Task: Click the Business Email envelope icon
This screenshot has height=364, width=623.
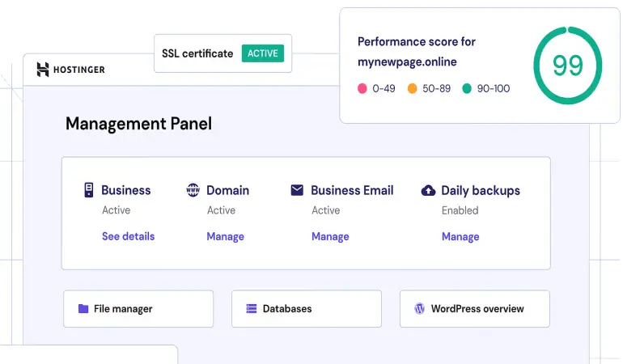Action: [297, 190]
